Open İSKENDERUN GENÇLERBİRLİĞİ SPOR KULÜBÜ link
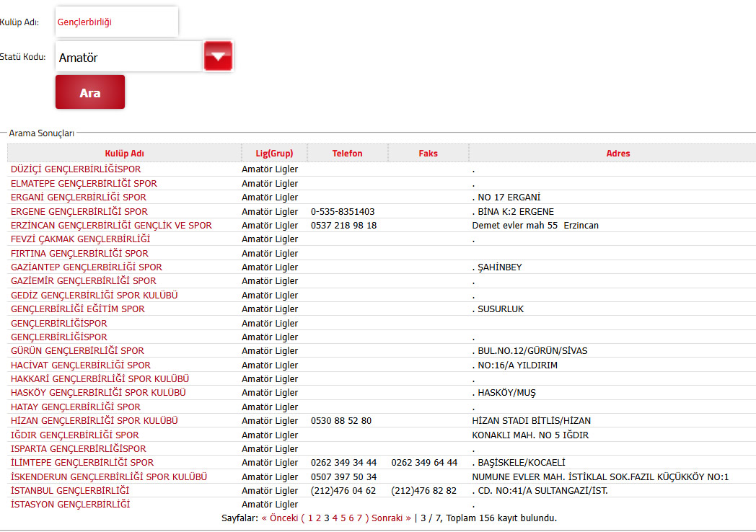The height and width of the screenshot is (532, 756). coord(109,477)
